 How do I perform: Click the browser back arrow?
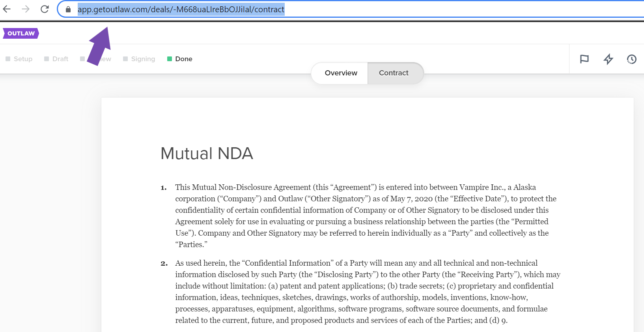click(7, 9)
